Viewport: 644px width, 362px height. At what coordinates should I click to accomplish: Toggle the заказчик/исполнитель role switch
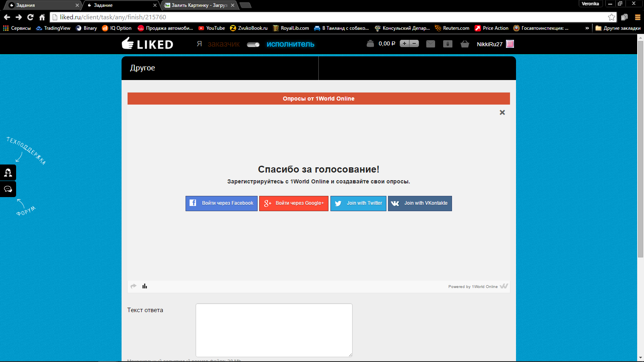[253, 45]
